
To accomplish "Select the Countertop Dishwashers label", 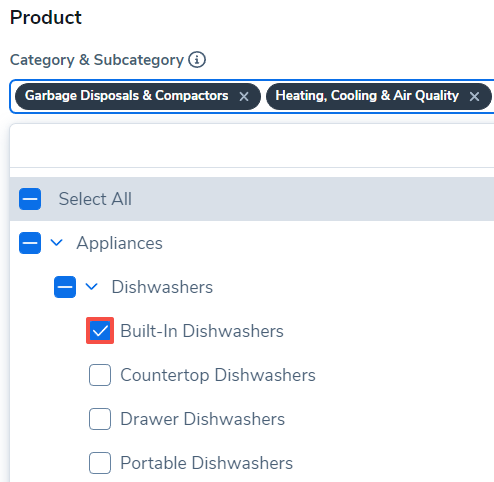I will (218, 375).
